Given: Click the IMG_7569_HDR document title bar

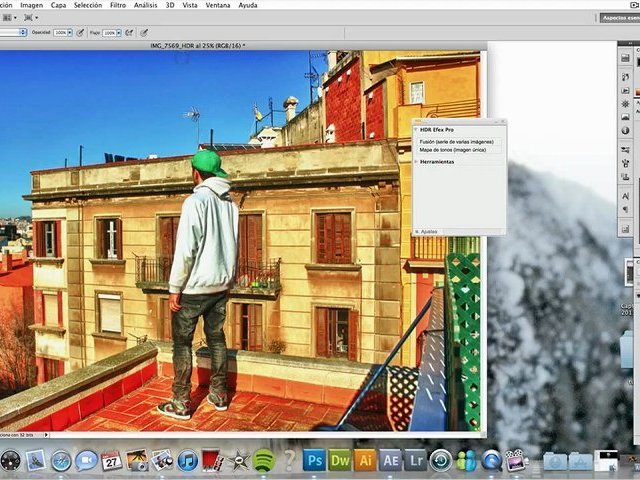Looking at the screenshot, I should [x=198, y=46].
